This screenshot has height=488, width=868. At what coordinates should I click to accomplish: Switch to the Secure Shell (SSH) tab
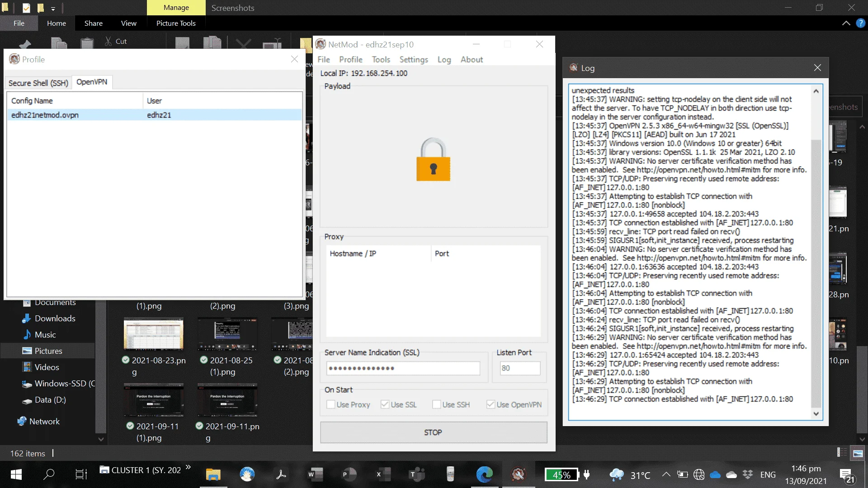click(38, 83)
